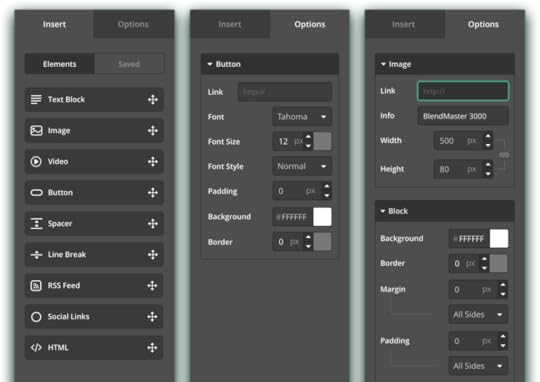Open the Padding All Sides dropdown in Block

coord(478,366)
